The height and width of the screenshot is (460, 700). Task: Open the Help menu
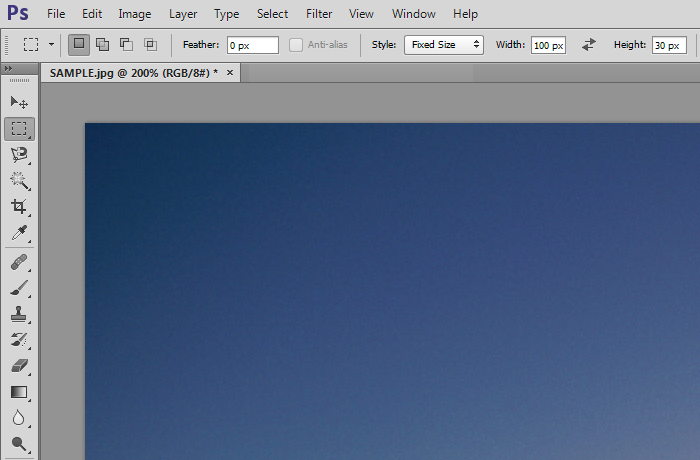pyautogui.click(x=465, y=14)
